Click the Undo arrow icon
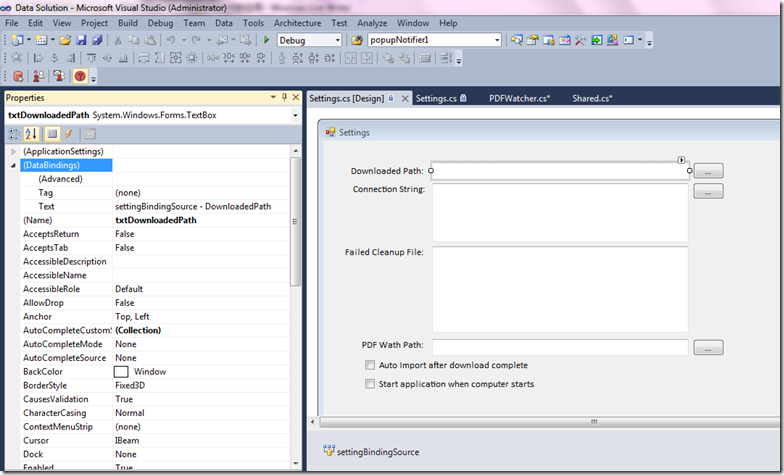The height and width of the screenshot is (475, 784). click(171, 40)
